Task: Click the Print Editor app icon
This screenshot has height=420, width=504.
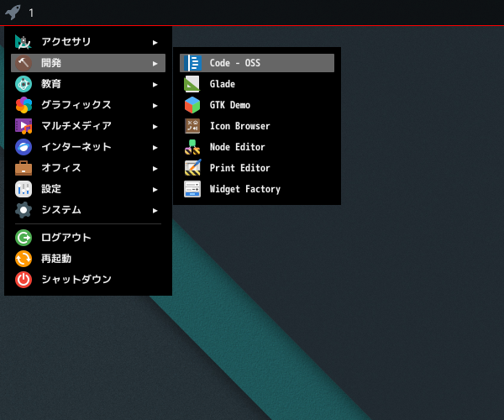Action: [192, 168]
